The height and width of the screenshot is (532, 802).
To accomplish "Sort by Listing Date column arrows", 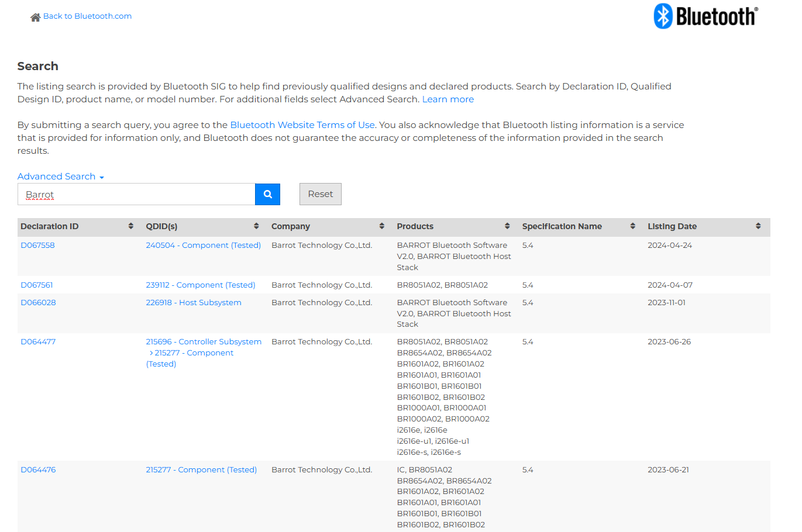I will tap(758, 226).
